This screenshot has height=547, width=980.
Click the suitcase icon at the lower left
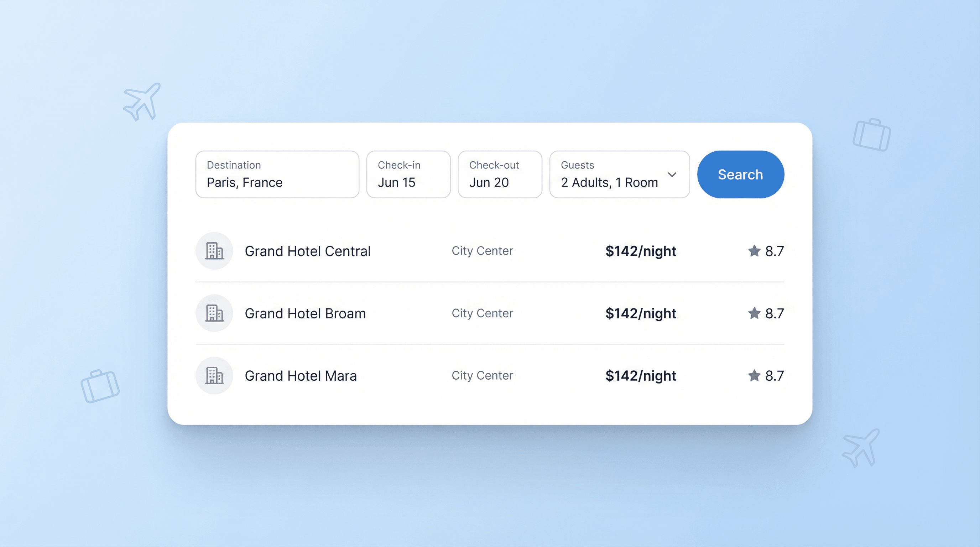coord(100,386)
